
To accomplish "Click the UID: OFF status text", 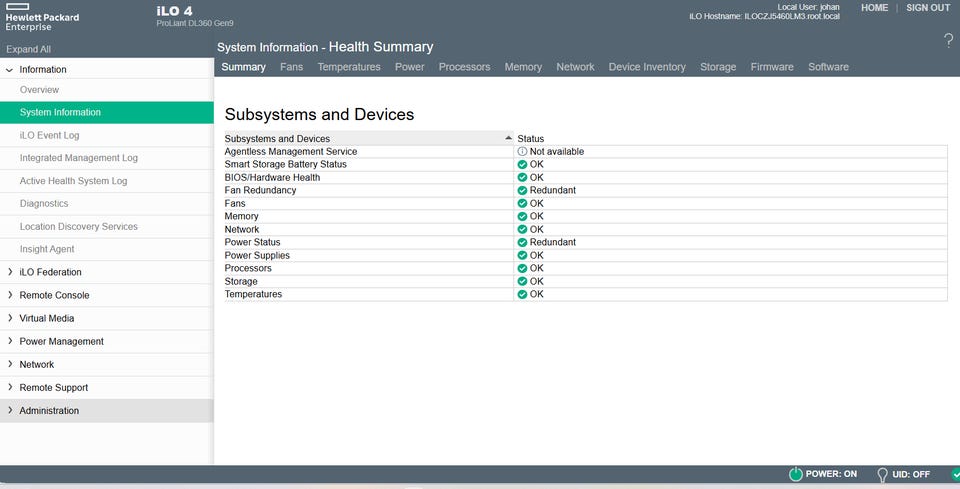I will tap(911, 474).
